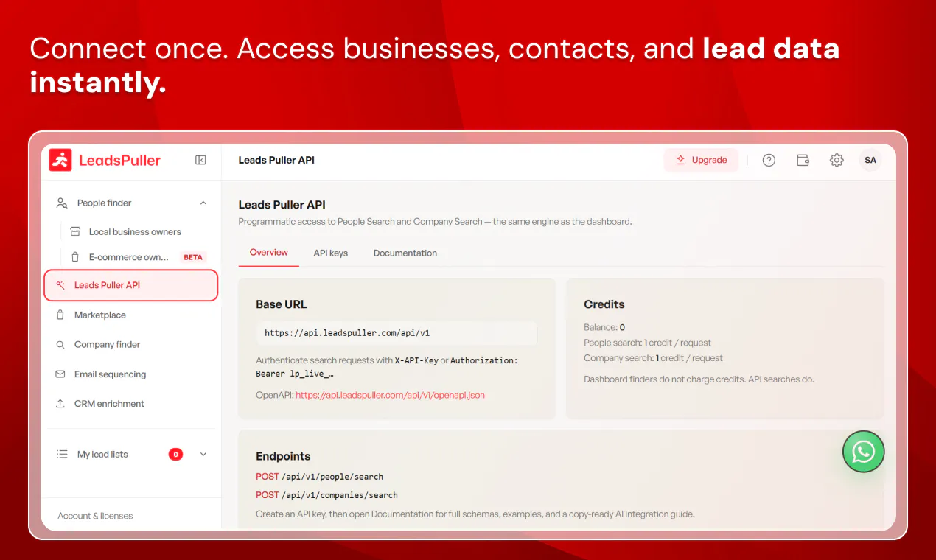Click the Company finder magnifier icon

[60, 345]
